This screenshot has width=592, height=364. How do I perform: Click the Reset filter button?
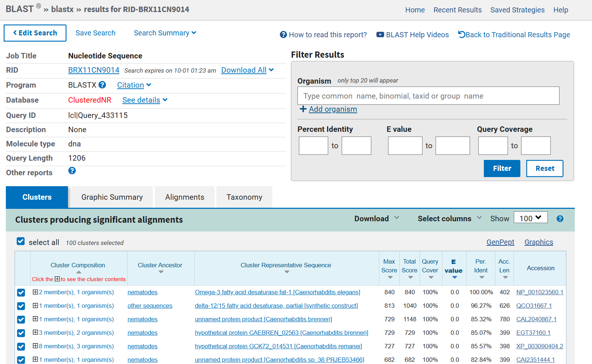click(x=545, y=168)
